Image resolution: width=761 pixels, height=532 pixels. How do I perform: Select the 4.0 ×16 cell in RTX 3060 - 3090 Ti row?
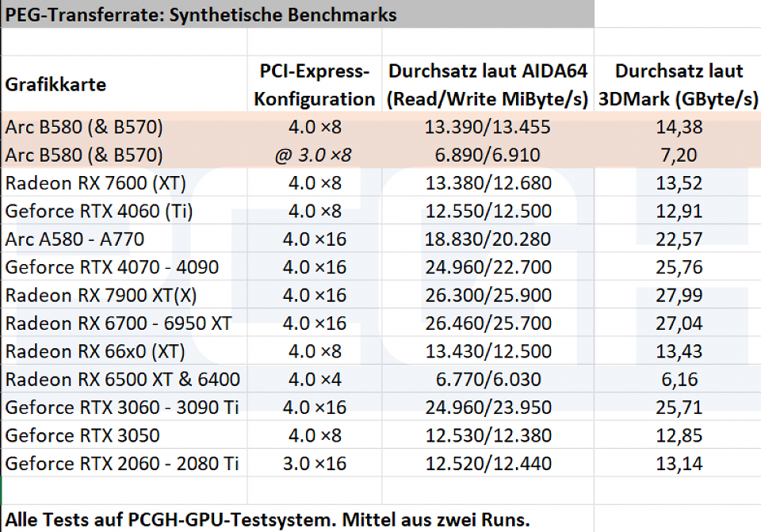point(315,408)
